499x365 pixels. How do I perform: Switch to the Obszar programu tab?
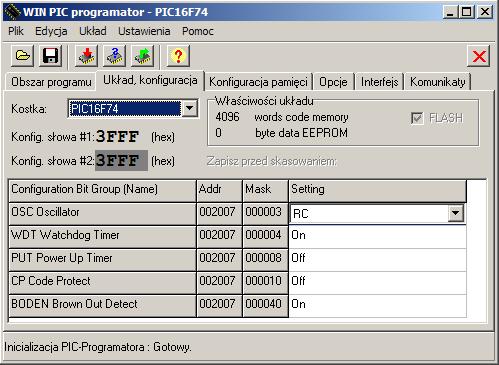51,82
